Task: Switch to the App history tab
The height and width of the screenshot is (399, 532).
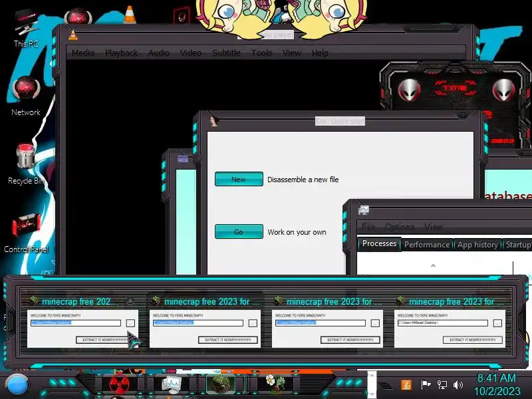Action: (477, 245)
